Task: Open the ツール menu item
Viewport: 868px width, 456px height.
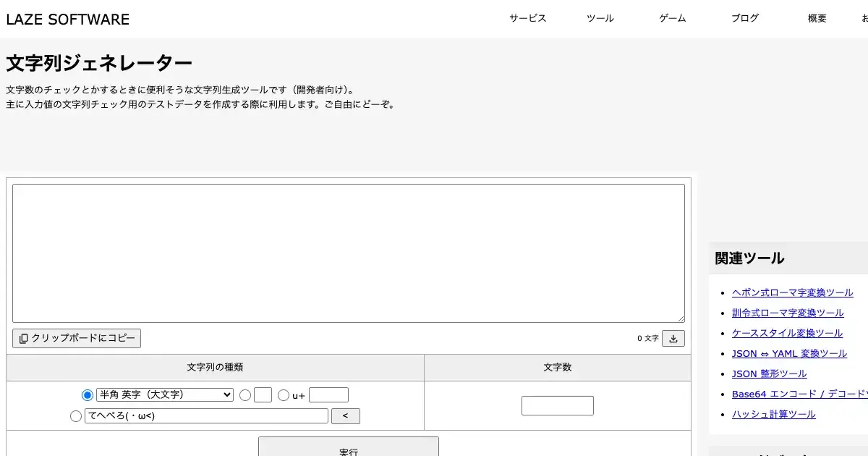Action: 600,19
